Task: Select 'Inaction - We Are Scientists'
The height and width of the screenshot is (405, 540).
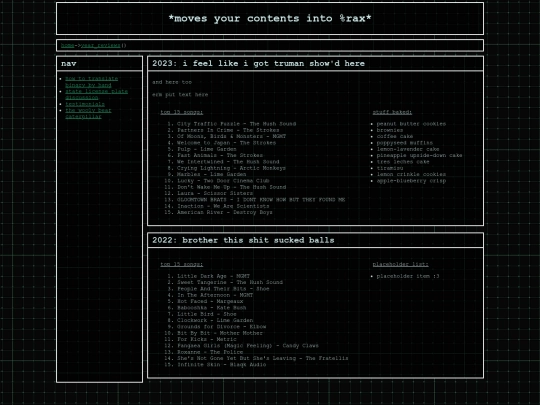Action: tap(223, 206)
